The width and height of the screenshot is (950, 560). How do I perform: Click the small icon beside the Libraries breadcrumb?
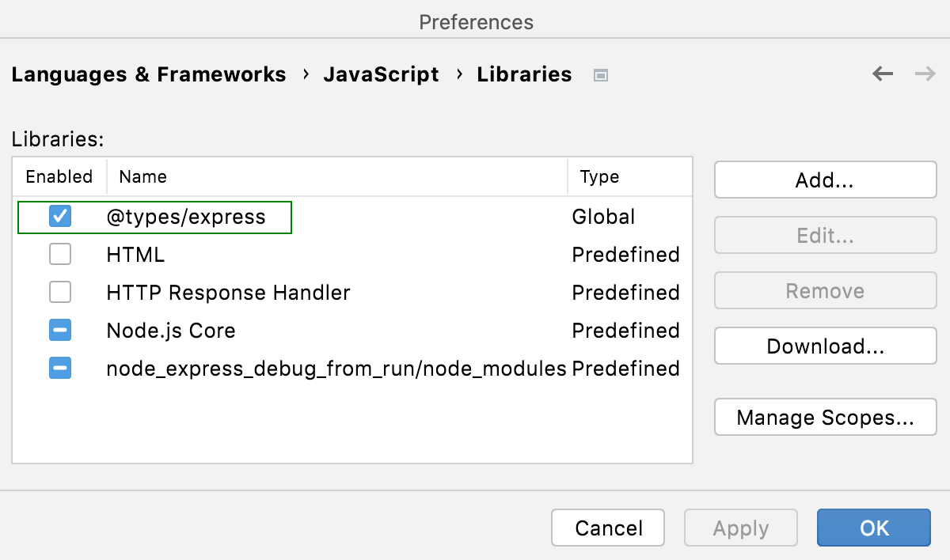(x=600, y=74)
